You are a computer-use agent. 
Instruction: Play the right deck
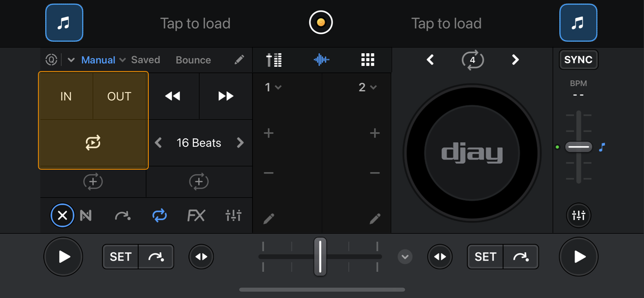(578, 257)
